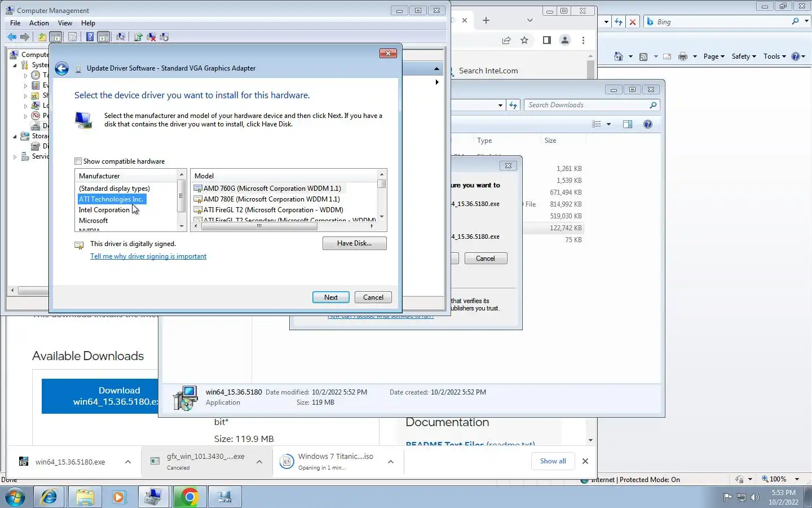This screenshot has height=508, width=812.
Task: Toggle the Show/Hide Action Pane toolbar icon
Action: click(x=104, y=37)
